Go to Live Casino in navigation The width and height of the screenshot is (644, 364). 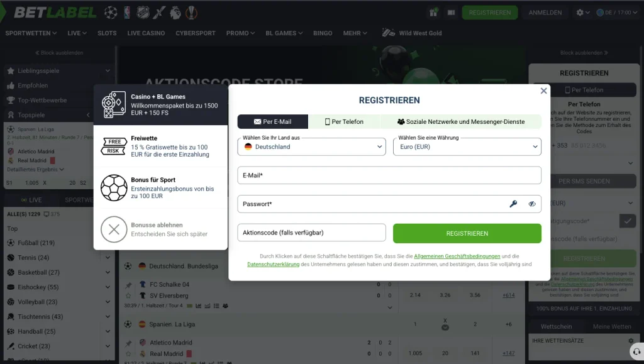[146, 33]
